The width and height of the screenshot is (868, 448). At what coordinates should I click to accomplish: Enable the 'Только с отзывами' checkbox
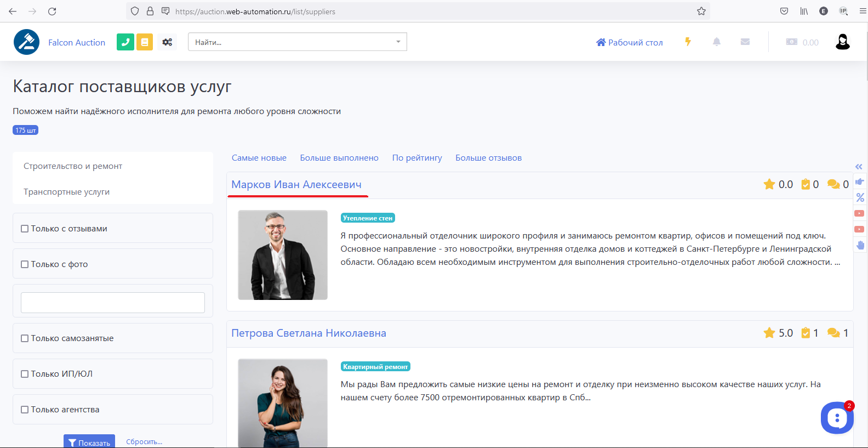(25, 229)
